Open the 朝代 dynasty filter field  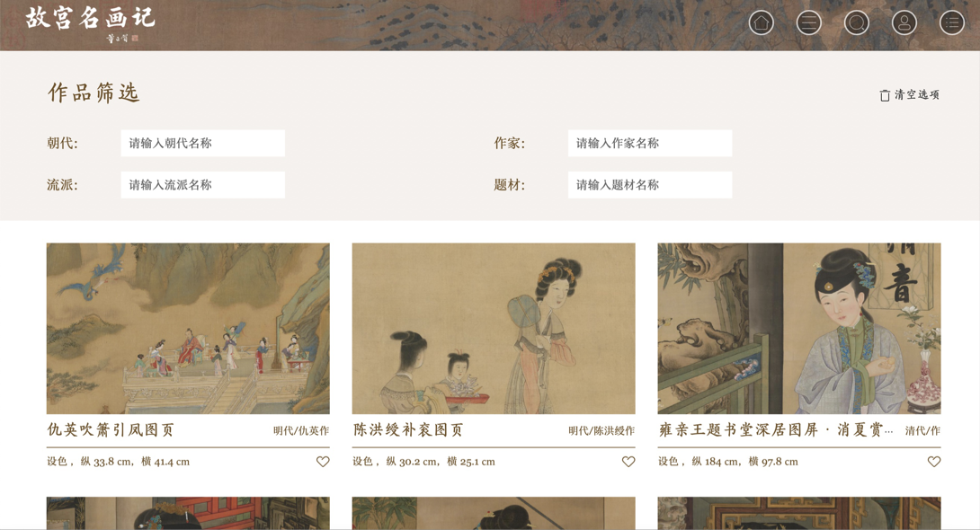[x=202, y=143]
